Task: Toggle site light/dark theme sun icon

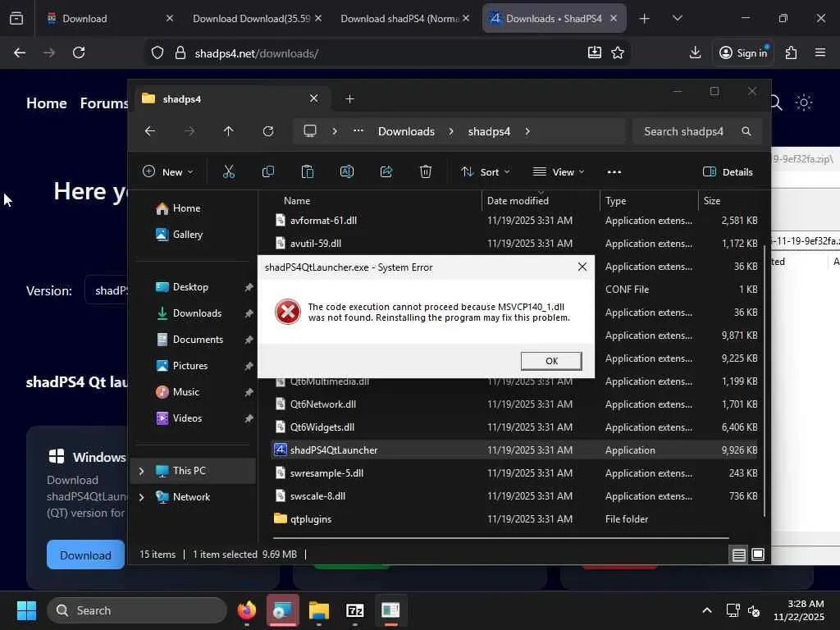Action: pyautogui.click(x=804, y=103)
